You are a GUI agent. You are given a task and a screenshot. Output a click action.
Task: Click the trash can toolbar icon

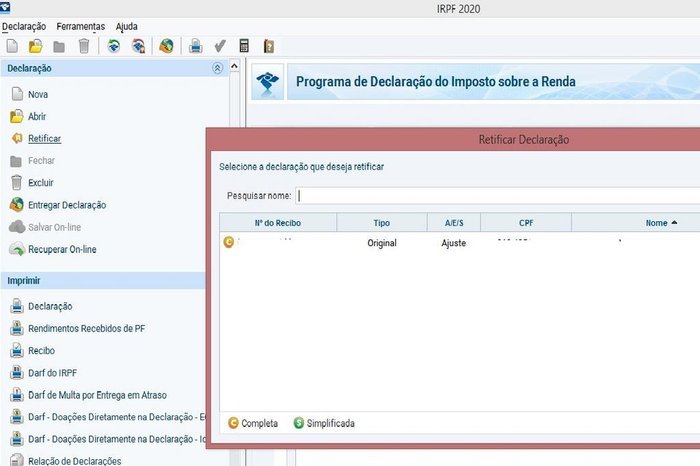[x=84, y=46]
